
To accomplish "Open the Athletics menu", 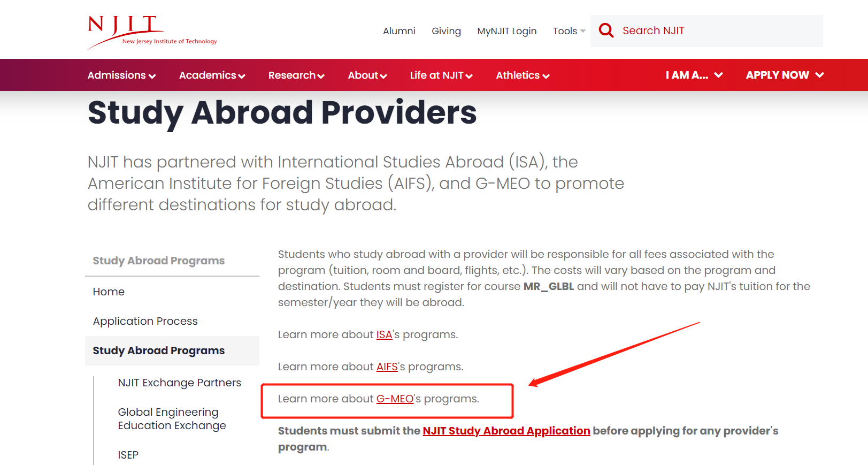I will pyautogui.click(x=523, y=75).
